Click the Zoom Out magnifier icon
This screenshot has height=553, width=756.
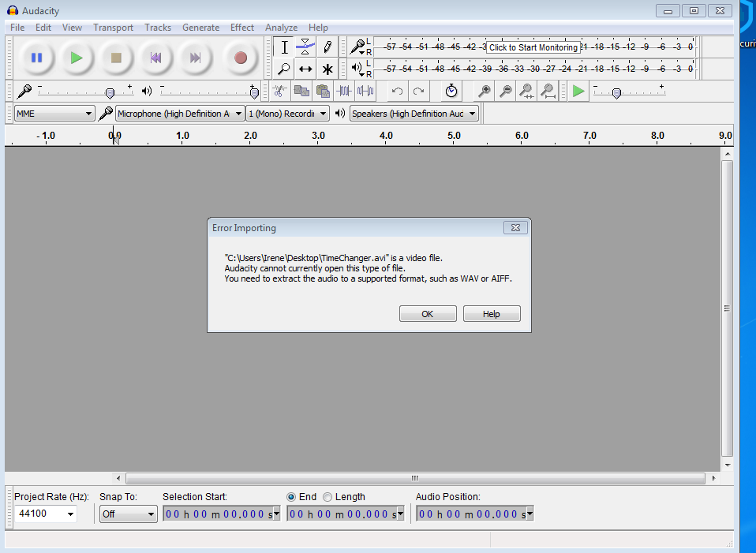(505, 91)
